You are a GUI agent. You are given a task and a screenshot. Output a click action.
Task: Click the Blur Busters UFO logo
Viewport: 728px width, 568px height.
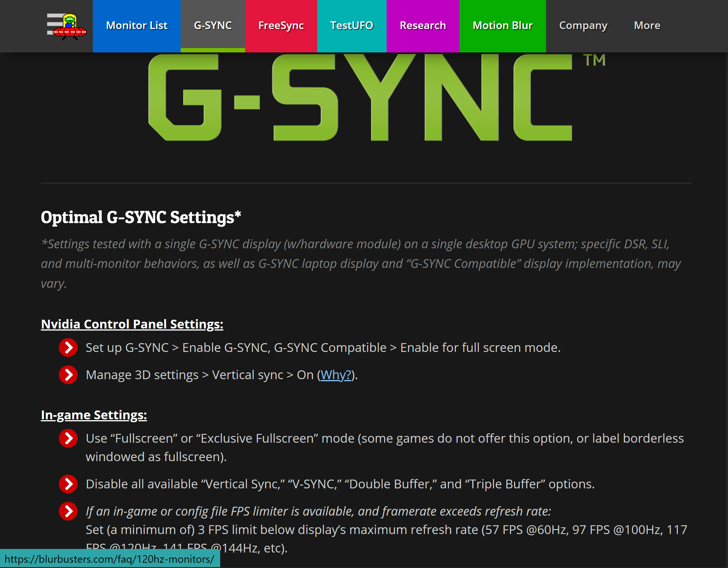(x=67, y=26)
